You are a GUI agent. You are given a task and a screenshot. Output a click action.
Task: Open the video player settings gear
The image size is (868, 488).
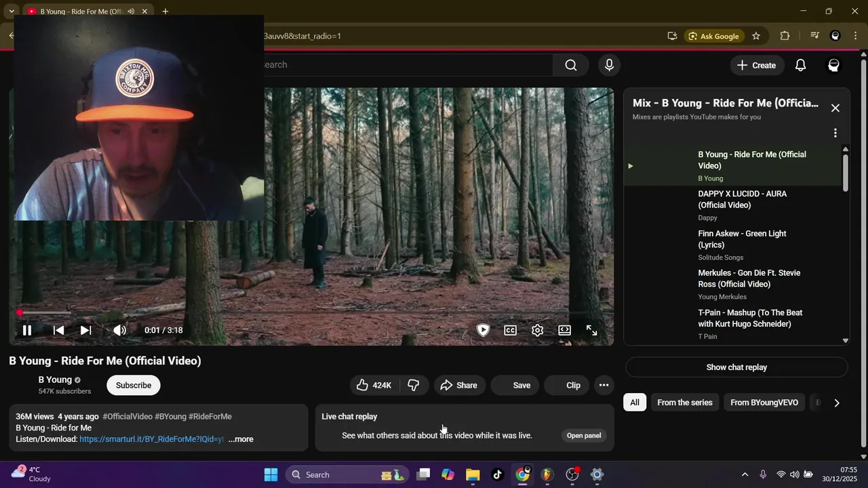(x=537, y=330)
